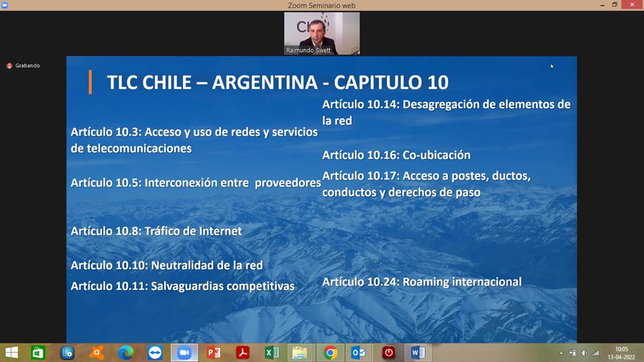
Task: Click 'Artículo 10.5: Interconexión entre proveedores' text
Action: [x=196, y=183]
